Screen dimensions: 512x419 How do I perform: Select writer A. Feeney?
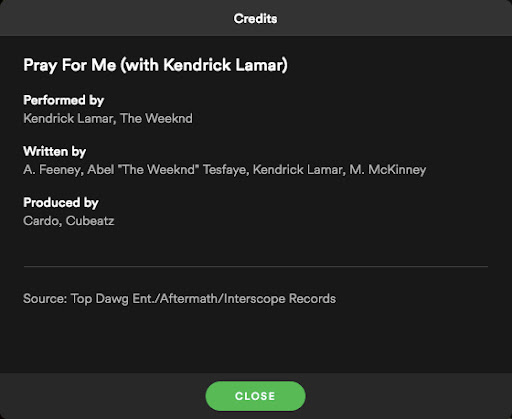tap(53, 170)
